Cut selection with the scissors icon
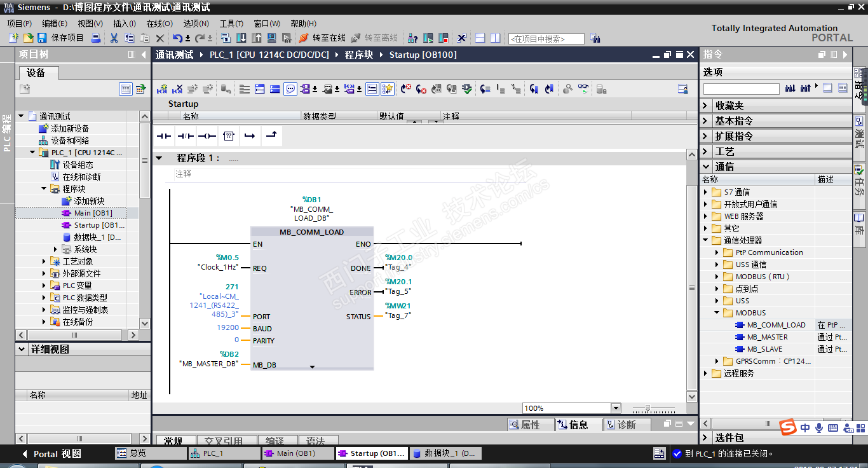Image resolution: width=868 pixels, height=468 pixels. (114, 38)
